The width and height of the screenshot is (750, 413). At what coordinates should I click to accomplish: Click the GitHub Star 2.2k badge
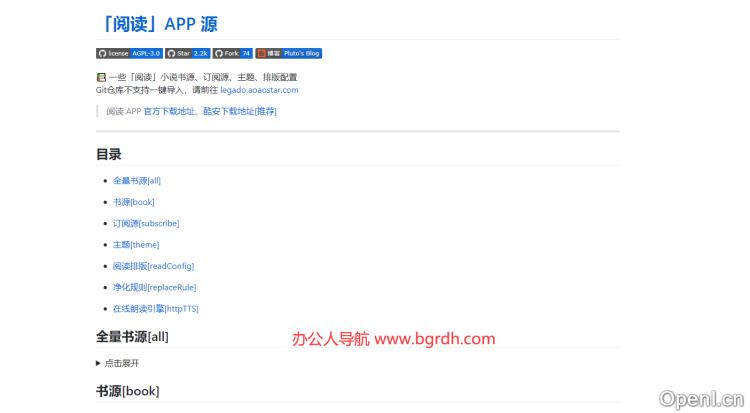coord(188,53)
